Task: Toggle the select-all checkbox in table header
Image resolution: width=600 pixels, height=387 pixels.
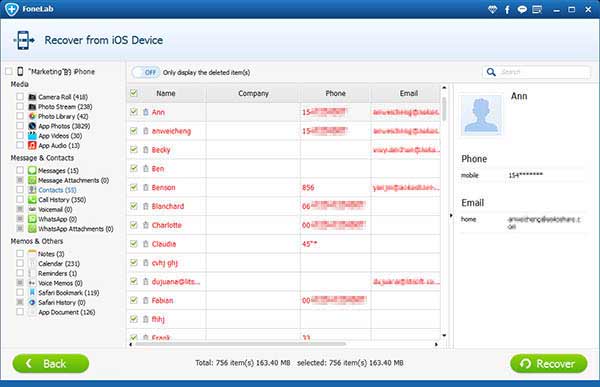Action: (x=134, y=93)
